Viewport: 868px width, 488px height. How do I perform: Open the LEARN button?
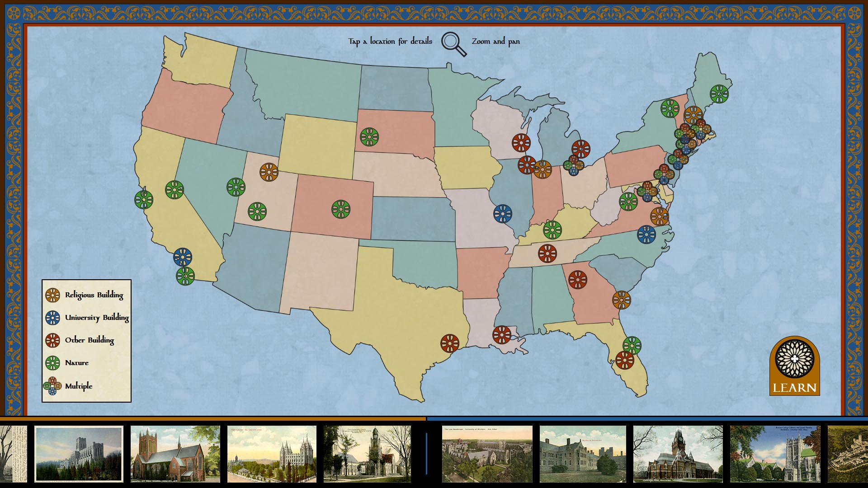(x=794, y=366)
